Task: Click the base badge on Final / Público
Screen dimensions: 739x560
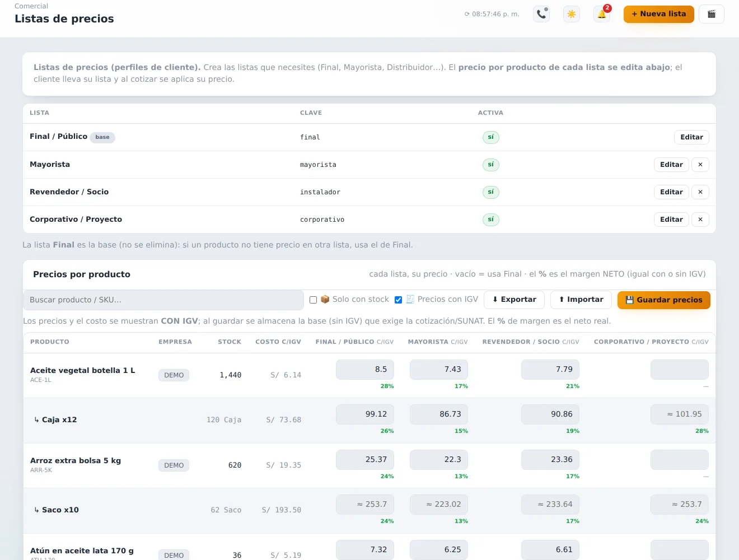Action: [102, 137]
